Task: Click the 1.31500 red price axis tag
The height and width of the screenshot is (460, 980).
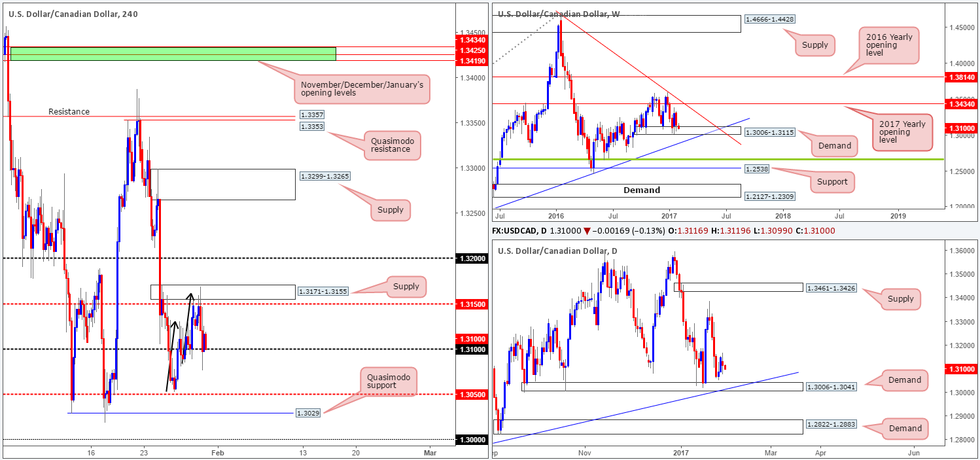Action: coord(474,304)
